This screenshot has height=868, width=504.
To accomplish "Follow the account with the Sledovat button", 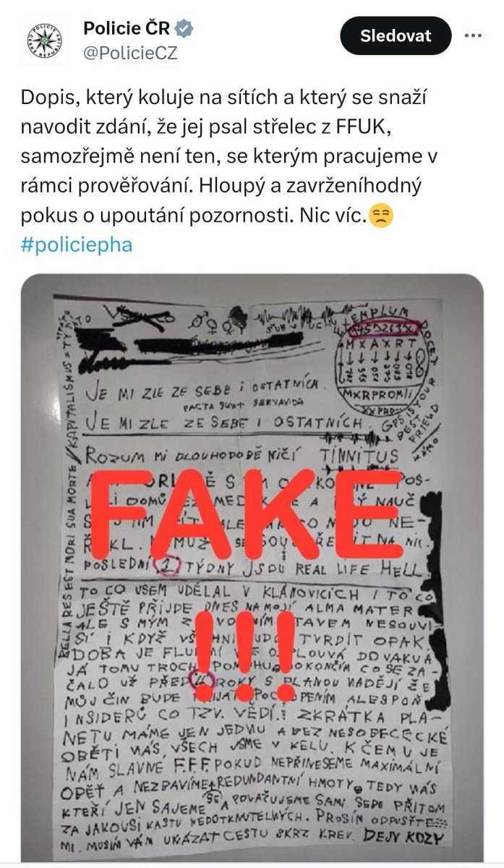I will pyautogui.click(x=396, y=35).
